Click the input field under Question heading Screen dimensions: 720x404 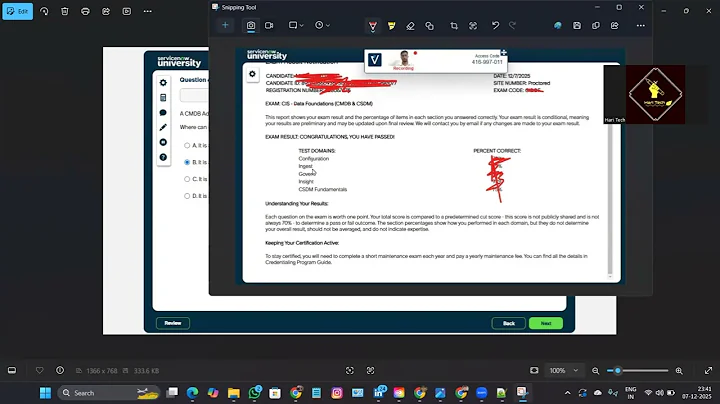click(x=194, y=95)
